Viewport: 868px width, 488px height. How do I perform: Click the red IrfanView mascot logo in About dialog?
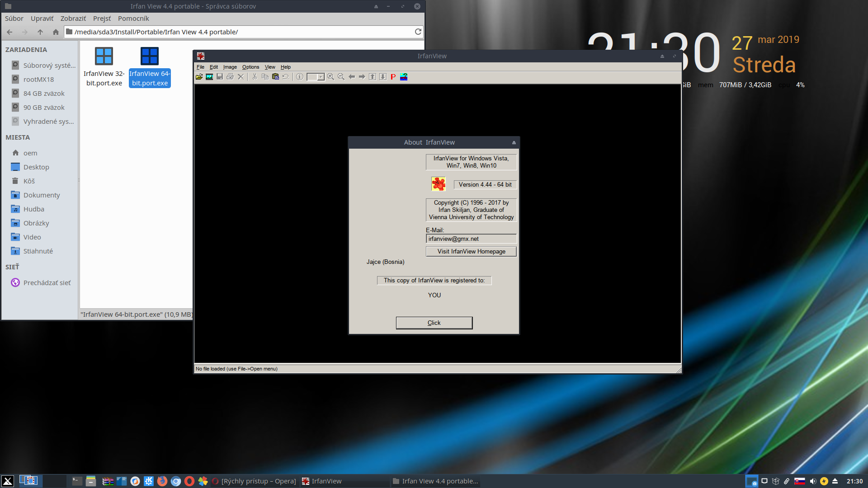(438, 184)
